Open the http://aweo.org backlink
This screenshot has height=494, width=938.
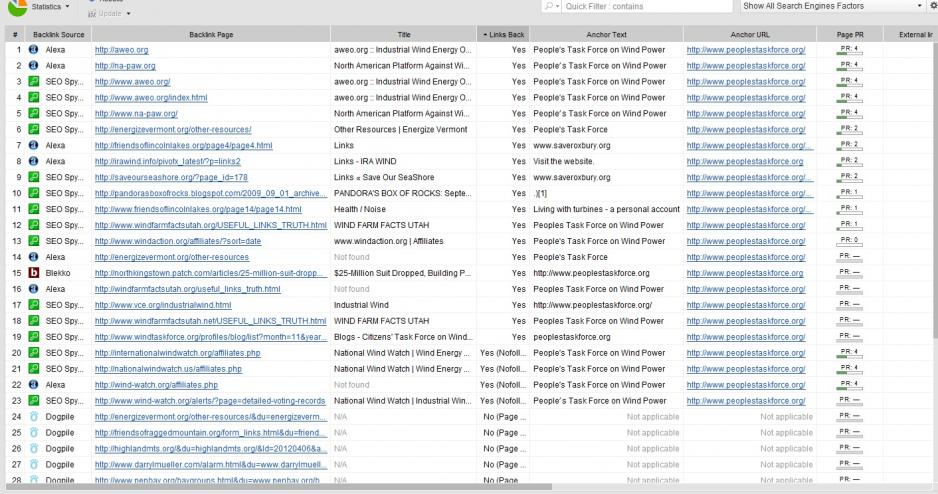(x=121, y=50)
